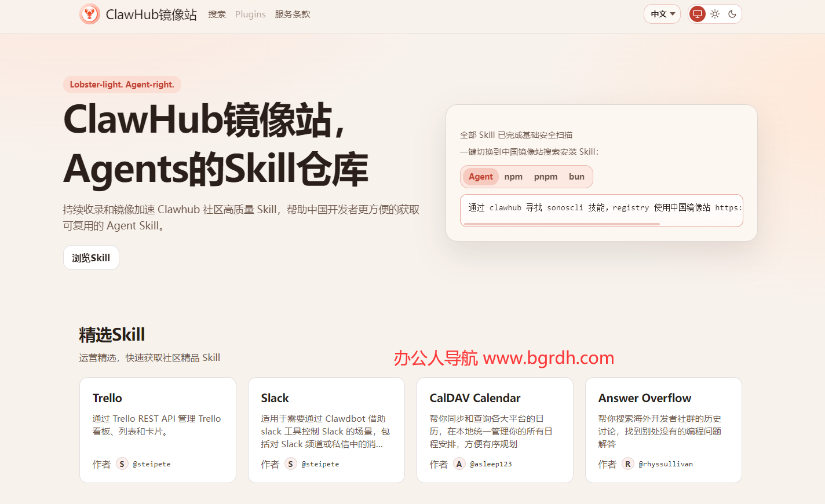Switch to light theme sun icon

(x=715, y=14)
